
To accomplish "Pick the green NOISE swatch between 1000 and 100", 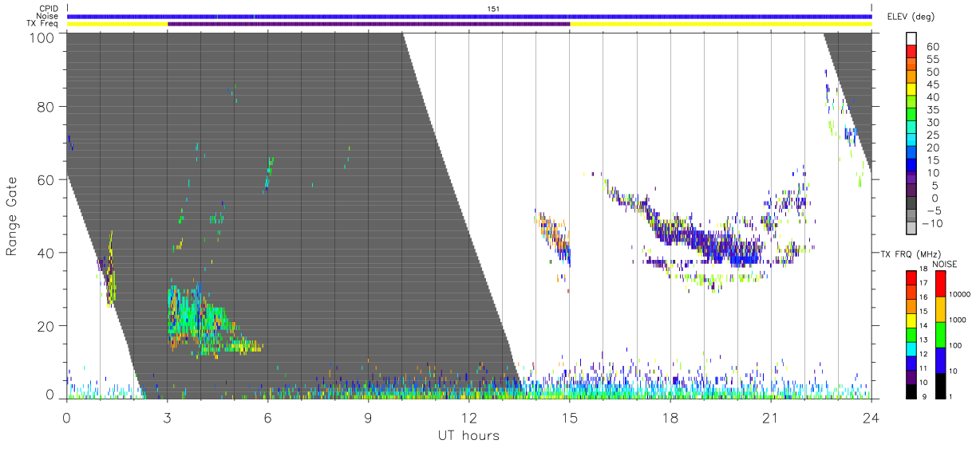I will coord(940,334).
